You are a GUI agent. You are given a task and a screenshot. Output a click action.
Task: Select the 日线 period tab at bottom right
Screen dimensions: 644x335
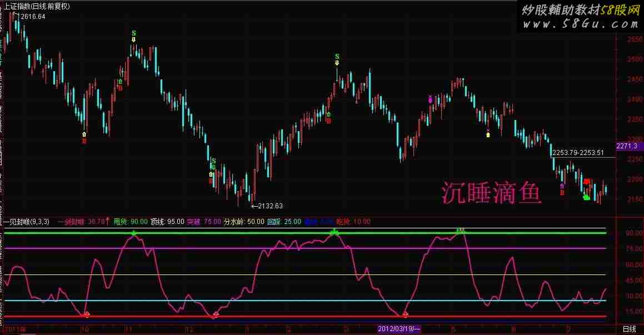tap(628, 329)
